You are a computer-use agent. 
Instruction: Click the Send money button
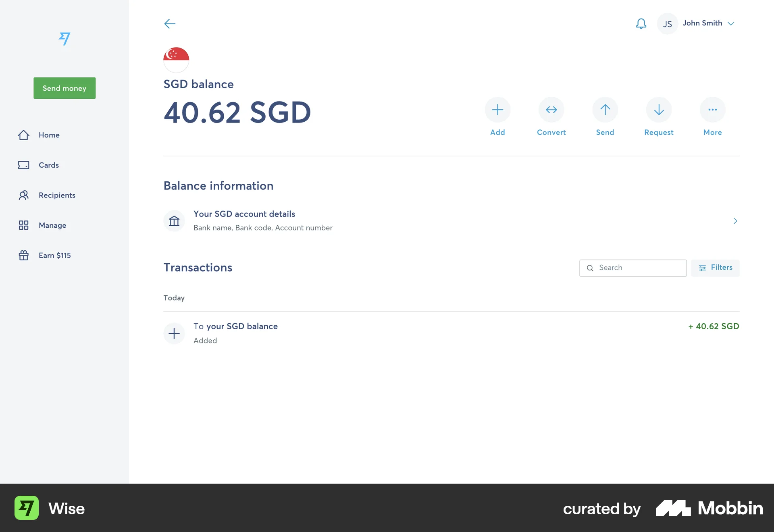(x=64, y=88)
